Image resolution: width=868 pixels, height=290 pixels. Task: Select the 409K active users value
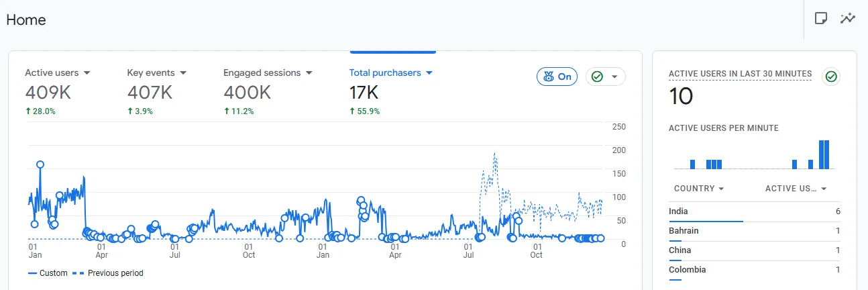point(47,93)
